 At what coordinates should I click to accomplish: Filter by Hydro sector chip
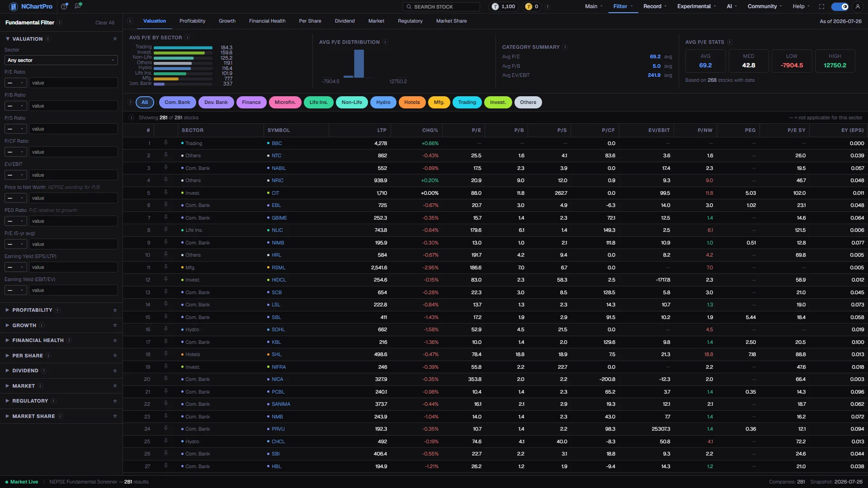(x=383, y=102)
